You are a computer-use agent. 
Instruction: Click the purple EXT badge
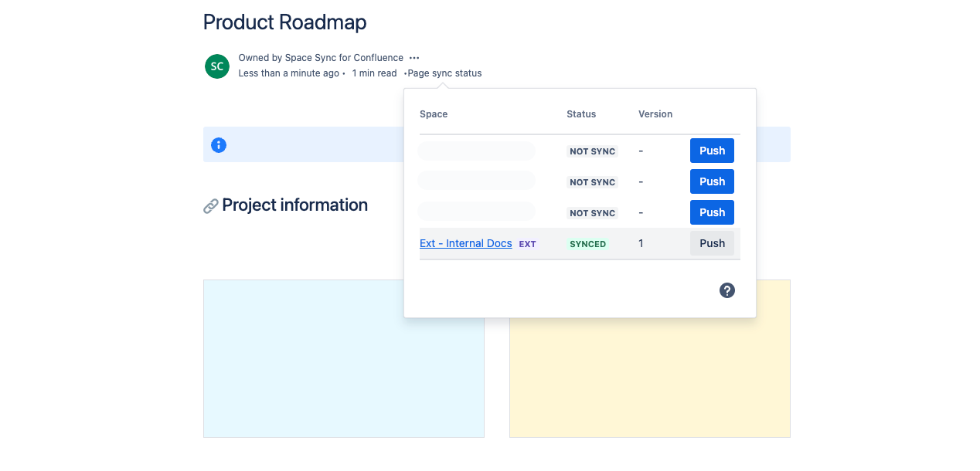[527, 244]
